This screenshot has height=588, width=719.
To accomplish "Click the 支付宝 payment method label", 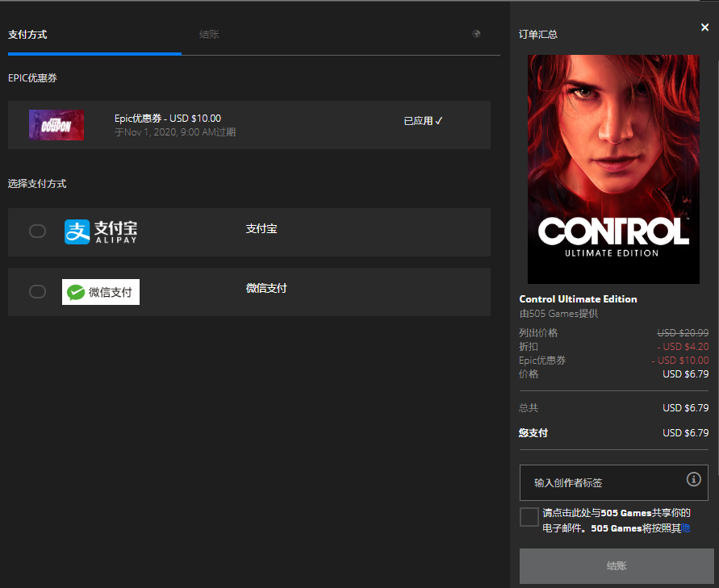I will (x=261, y=229).
